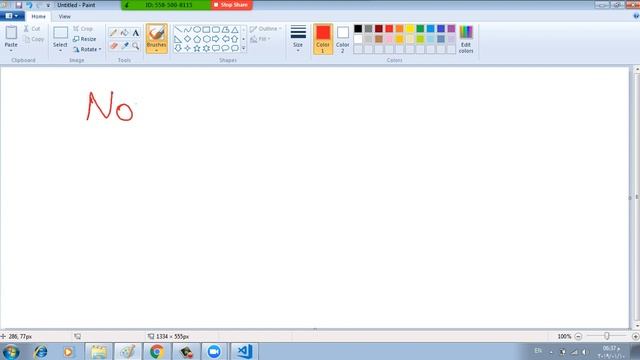
Task: Pick the black color swatch
Action: pyautogui.click(x=358, y=29)
